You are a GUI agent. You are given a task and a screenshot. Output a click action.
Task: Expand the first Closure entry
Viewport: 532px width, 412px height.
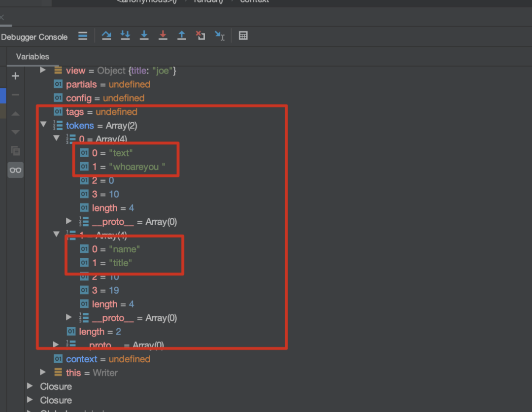click(x=31, y=386)
